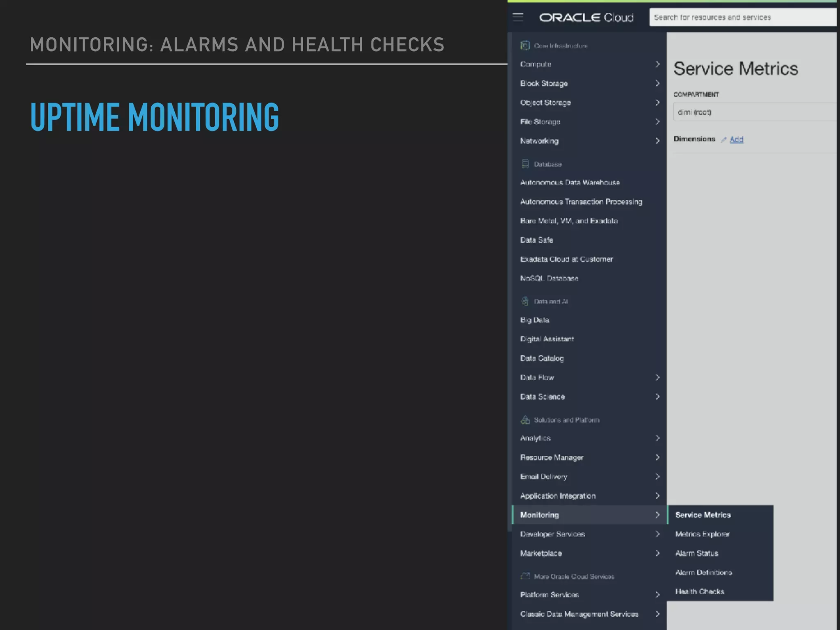Select the Monitoring menu item
The width and height of the screenshot is (840, 630).
click(x=589, y=515)
